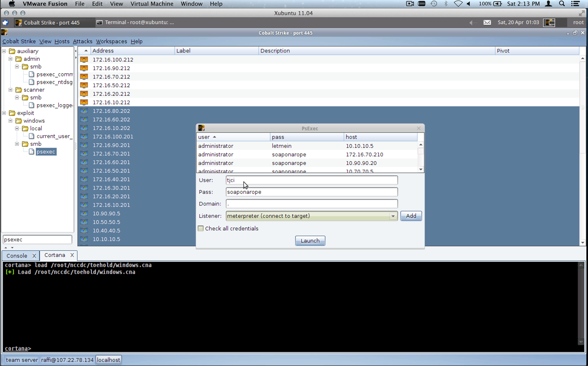
Task: Collapse the auxiliary folder tree node
Action: pos(4,51)
